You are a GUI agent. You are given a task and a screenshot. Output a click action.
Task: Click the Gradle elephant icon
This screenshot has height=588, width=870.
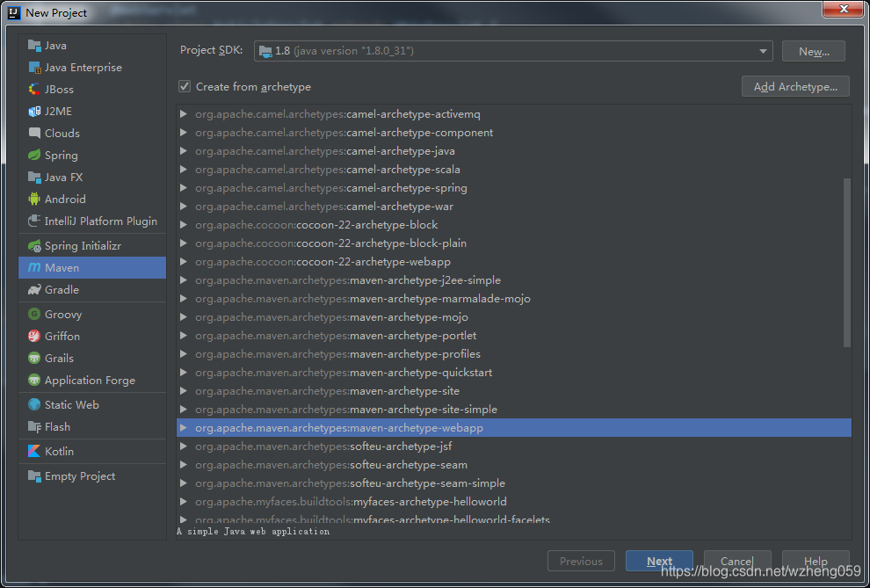(34, 289)
